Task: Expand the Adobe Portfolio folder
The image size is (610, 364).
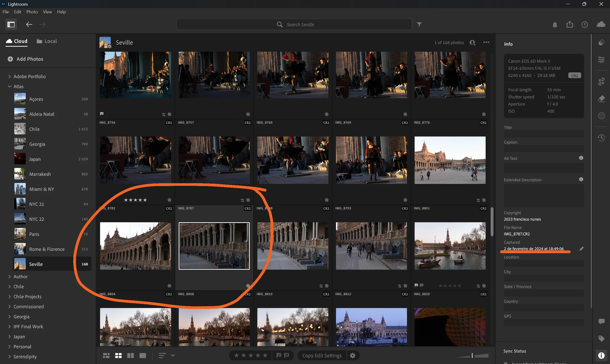Action: tap(10, 76)
